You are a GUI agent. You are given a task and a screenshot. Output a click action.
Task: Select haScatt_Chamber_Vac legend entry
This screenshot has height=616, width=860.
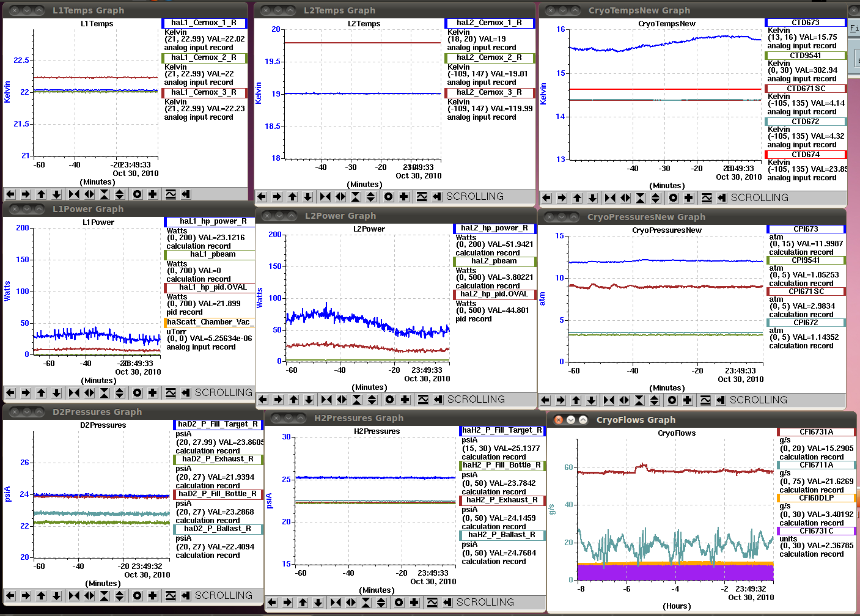210,323
